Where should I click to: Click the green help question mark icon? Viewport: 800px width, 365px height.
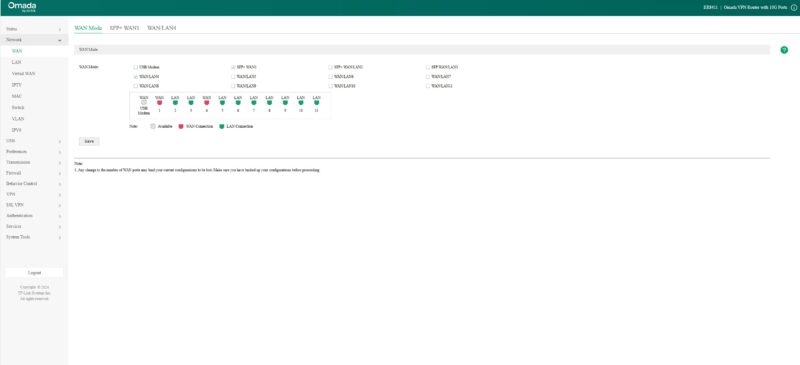(784, 50)
